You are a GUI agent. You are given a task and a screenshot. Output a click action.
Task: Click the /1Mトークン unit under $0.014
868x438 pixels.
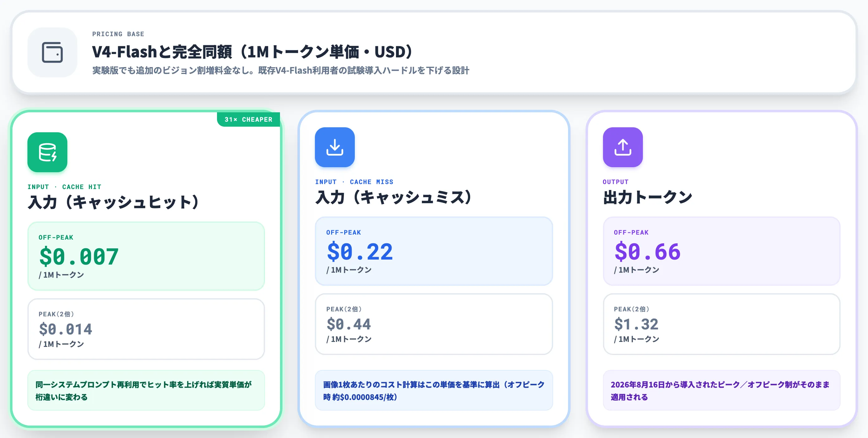61,344
